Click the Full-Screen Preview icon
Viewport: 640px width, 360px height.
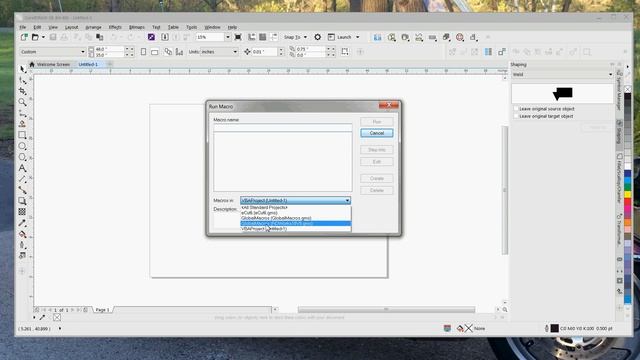point(238,37)
